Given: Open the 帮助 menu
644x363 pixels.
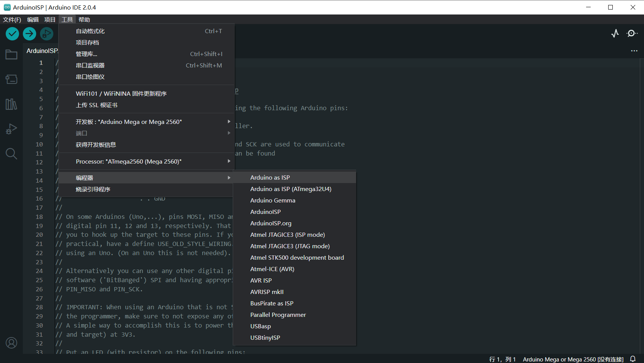Looking at the screenshot, I should [x=84, y=19].
